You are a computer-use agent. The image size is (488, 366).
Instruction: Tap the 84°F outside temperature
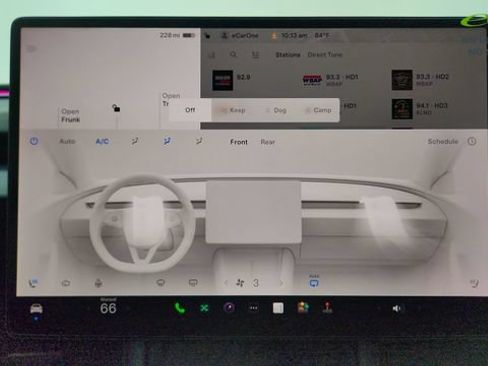pos(322,35)
